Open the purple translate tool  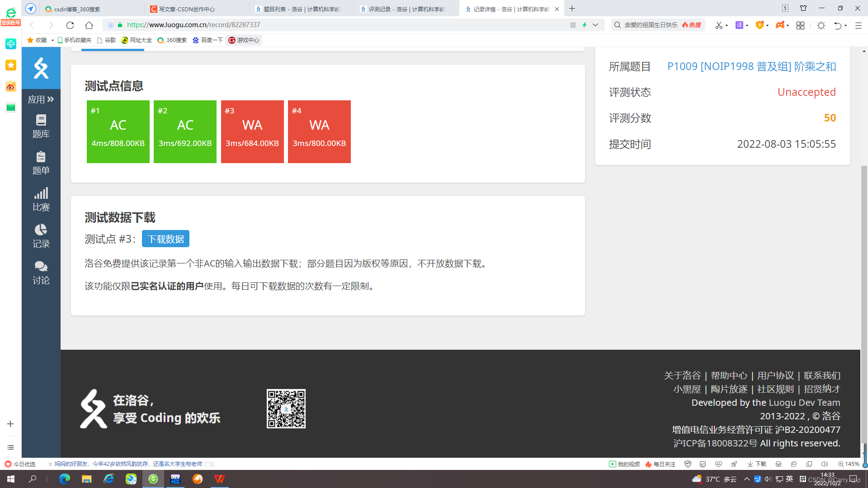(741, 25)
